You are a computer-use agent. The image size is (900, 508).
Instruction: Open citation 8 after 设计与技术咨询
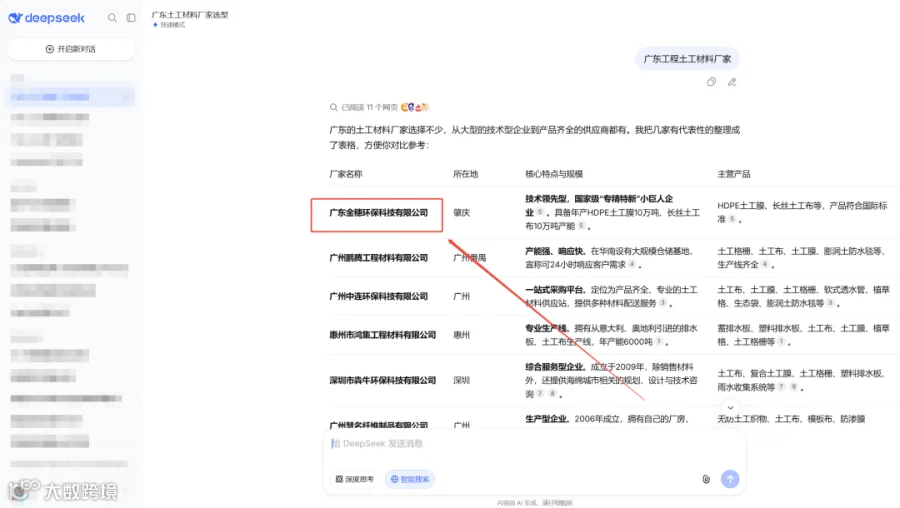552,393
